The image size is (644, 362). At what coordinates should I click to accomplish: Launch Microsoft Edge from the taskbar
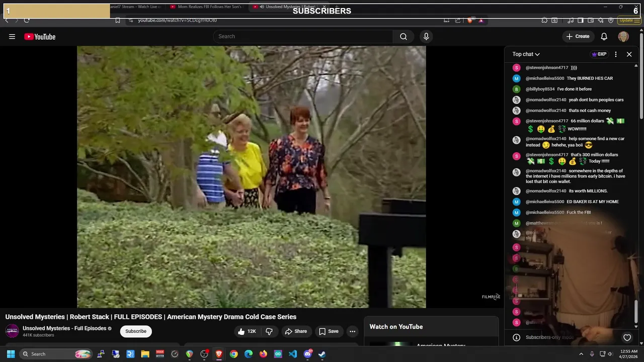click(249, 354)
